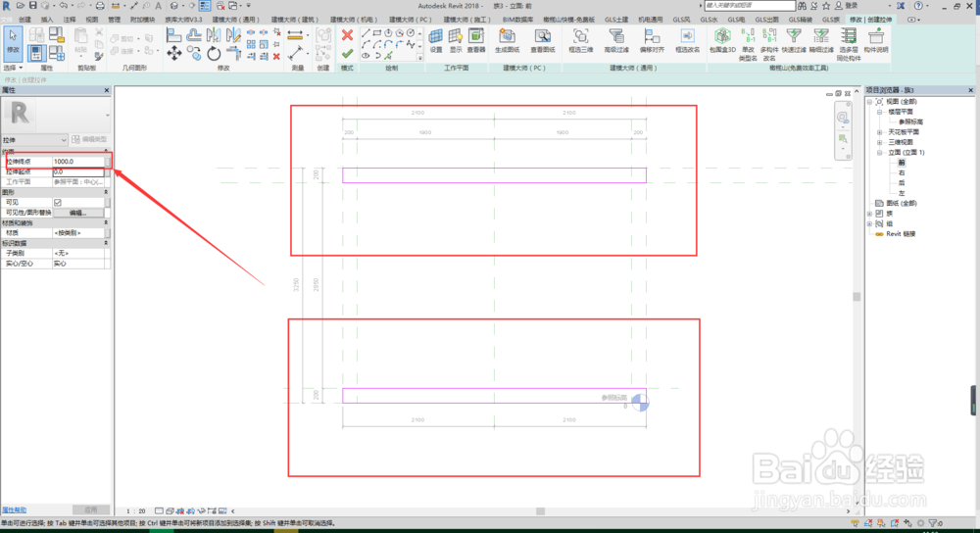Image resolution: width=980 pixels, height=533 pixels.
Task: Expand the 族 node in project browser
Action: coord(869,214)
